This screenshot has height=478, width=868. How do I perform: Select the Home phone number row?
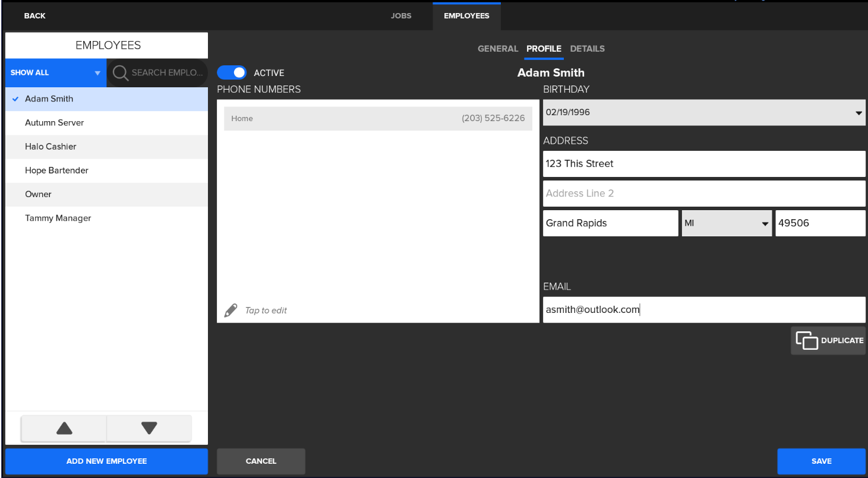coord(378,119)
